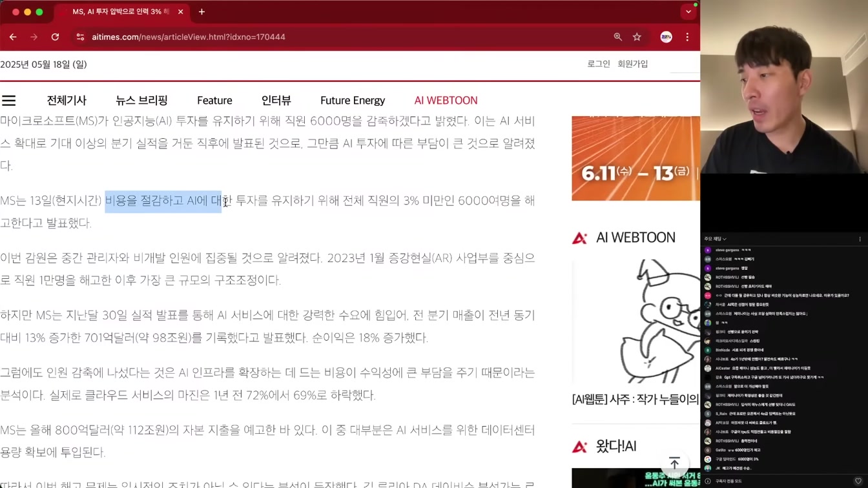Expand the 주요 채팅 chat filter dropdown
This screenshot has width=868, height=488.
coord(715,239)
